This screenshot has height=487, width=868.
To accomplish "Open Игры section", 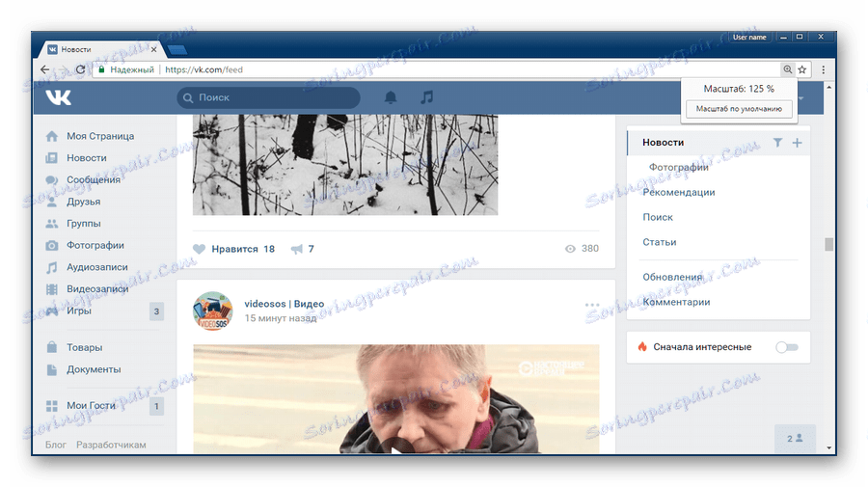I will [x=79, y=311].
